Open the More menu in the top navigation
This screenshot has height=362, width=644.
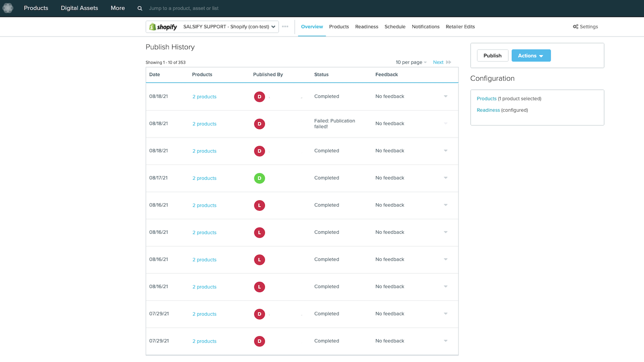point(118,8)
